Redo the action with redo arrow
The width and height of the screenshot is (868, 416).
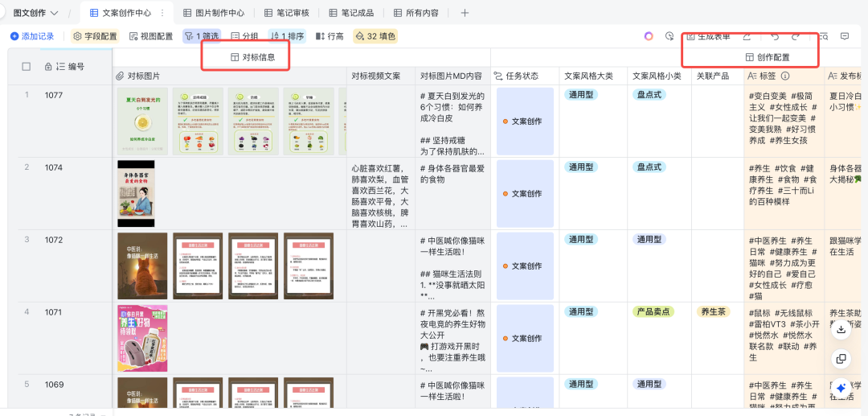[x=796, y=36]
